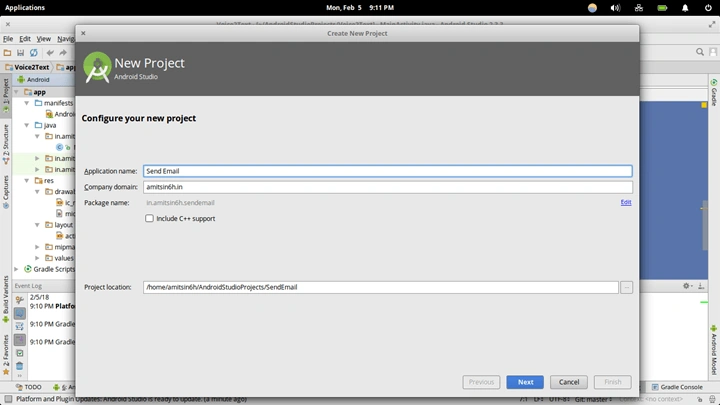Click Undo arrow in toolbar
The width and height of the screenshot is (720, 405).
click(x=50, y=53)
